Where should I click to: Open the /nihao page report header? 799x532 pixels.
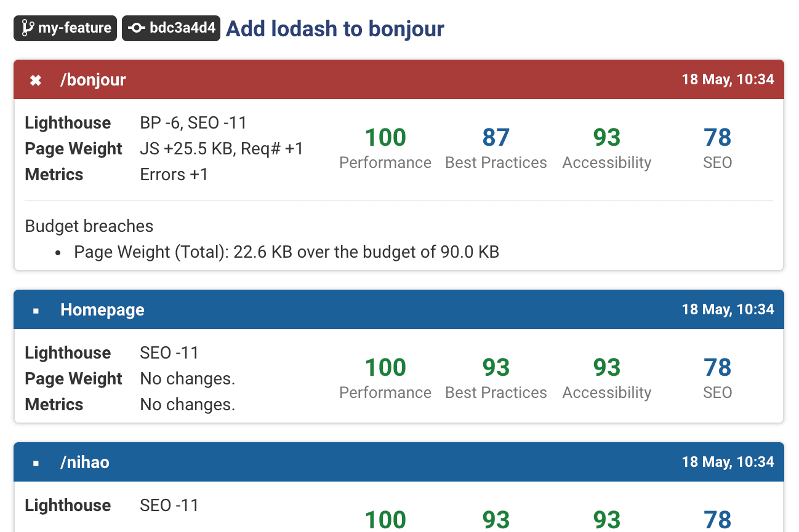coord(85,463)
